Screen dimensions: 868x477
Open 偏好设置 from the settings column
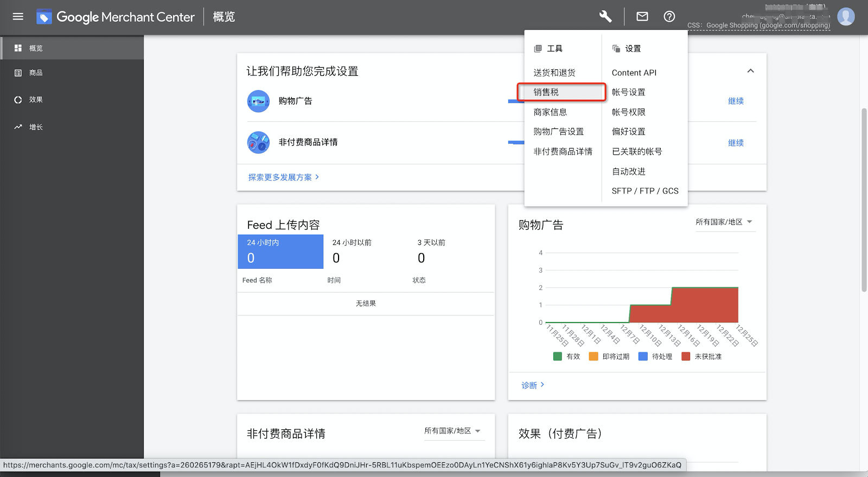click(628, 132)
